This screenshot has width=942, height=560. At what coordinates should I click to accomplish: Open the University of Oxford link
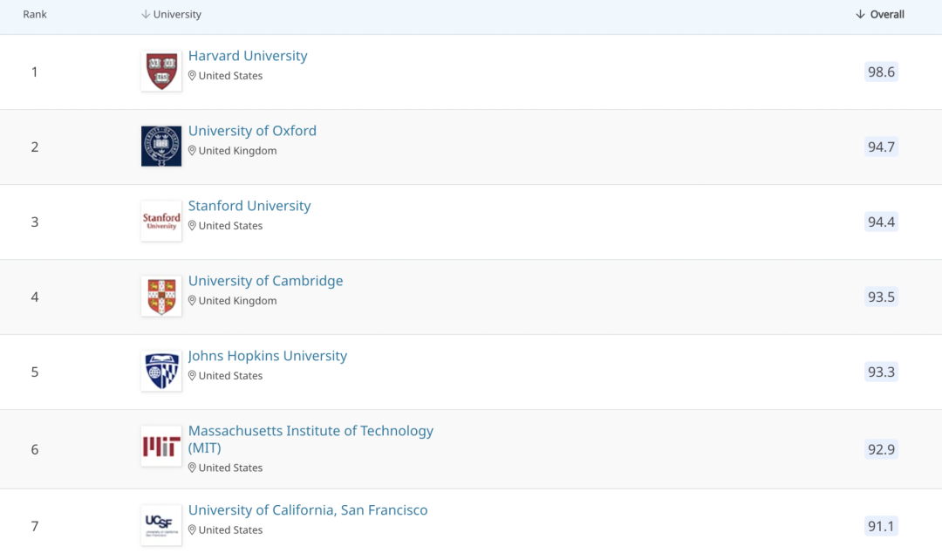[252, 131]
